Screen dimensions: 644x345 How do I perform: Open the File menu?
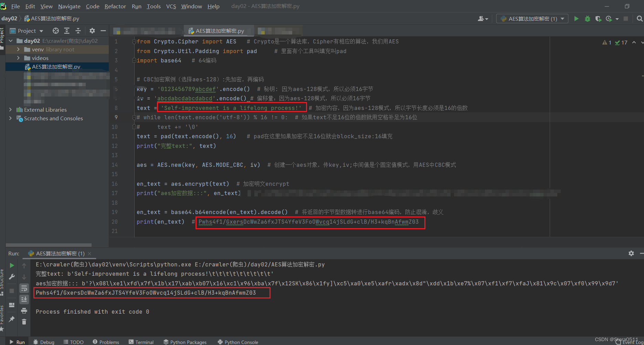[15, 6]
